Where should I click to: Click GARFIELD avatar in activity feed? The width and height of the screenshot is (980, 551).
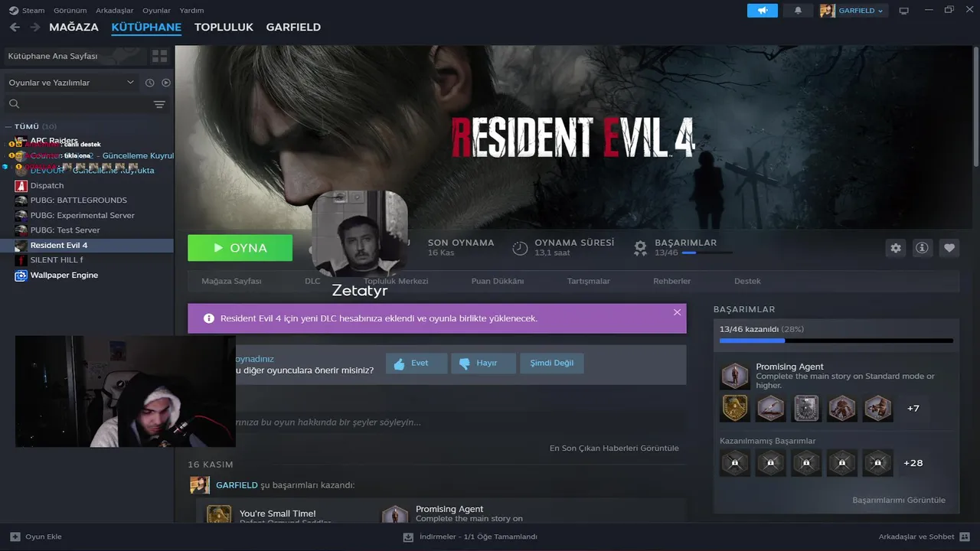(200, 485)
